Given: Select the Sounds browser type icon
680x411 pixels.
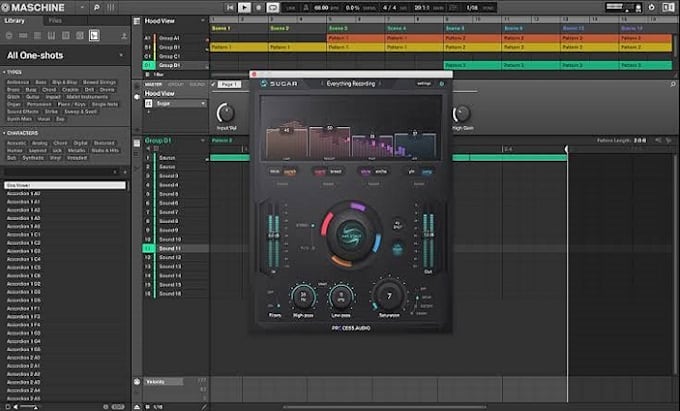Looking at the screenshot, I should click(37, 36).
